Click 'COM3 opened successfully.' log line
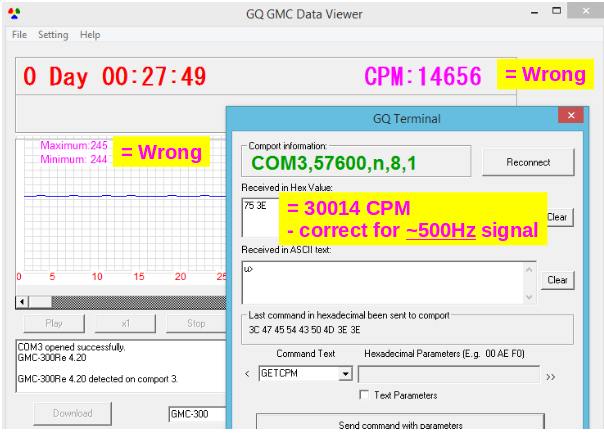Screen dimensions: 604x435 (71, 347)
